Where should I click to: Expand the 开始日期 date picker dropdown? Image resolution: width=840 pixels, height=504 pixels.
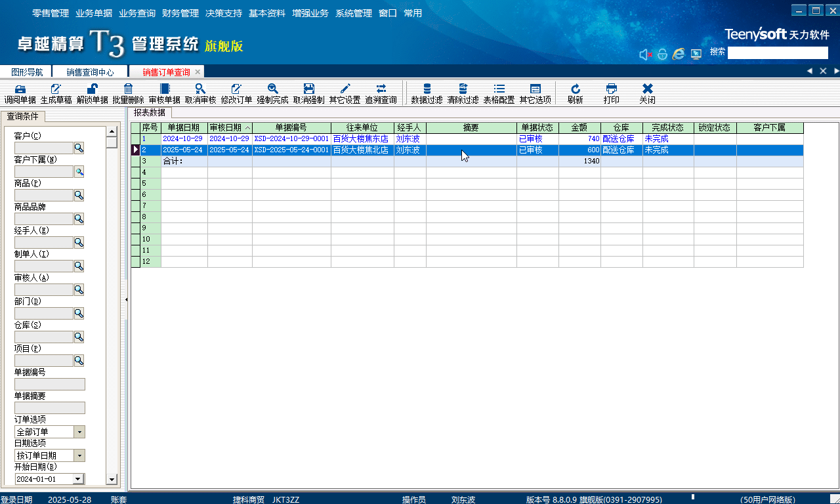click(x=78, y=479)
